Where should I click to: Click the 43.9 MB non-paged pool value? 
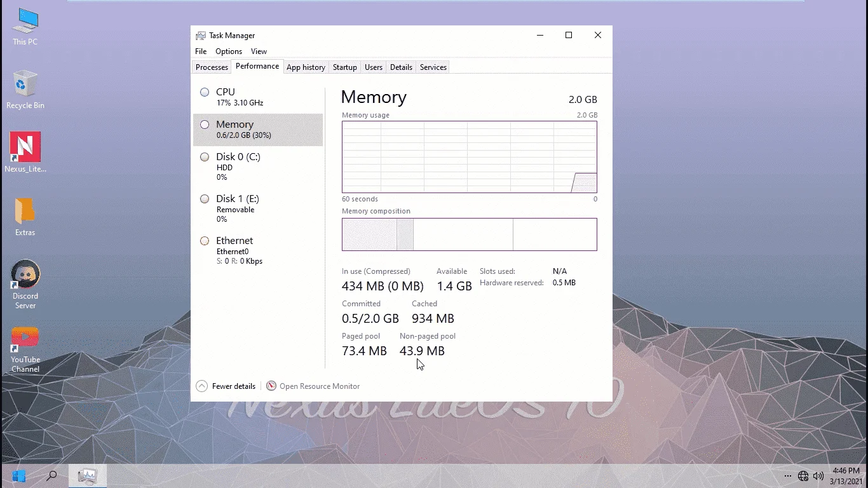(422, 351)
